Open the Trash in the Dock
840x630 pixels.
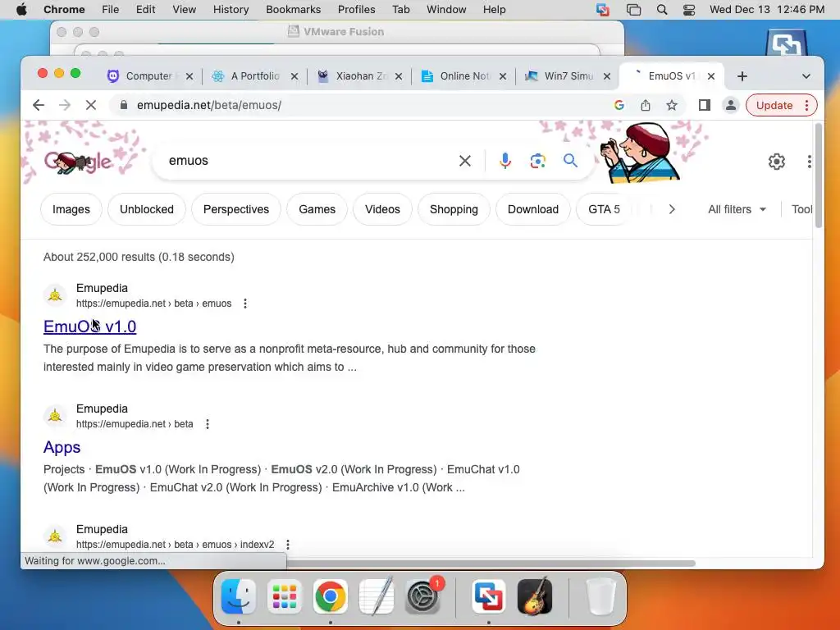pos(600,596)
